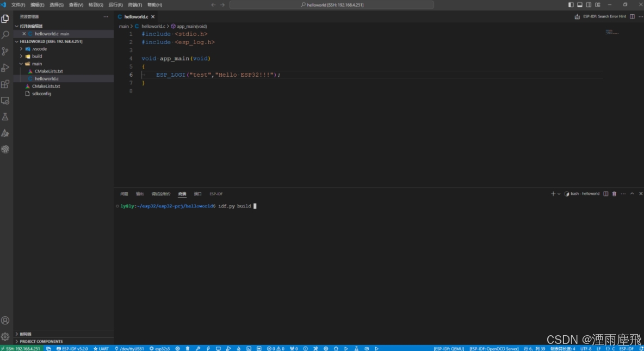The image size is (644, 351).
Task: Open Remote Explorer view in activity bar
Action: tap(5, 101)
